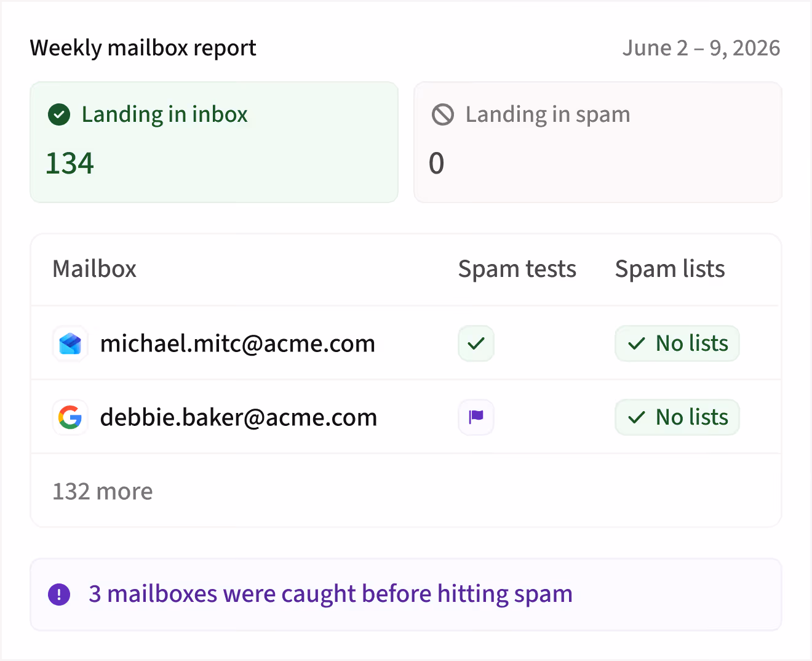This screenshot has height=661, width=812.
Task: Open the 3 mailboxes caught before spam notice
Action: tap(406, 595)
